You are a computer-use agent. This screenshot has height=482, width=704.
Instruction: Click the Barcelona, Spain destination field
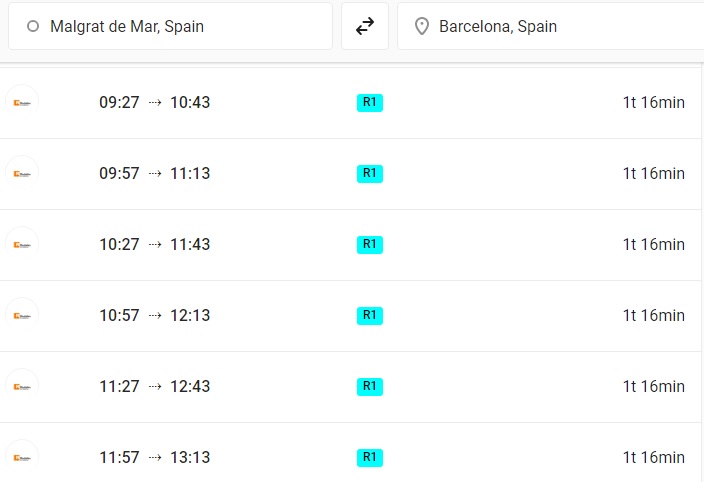coord(550,26)
